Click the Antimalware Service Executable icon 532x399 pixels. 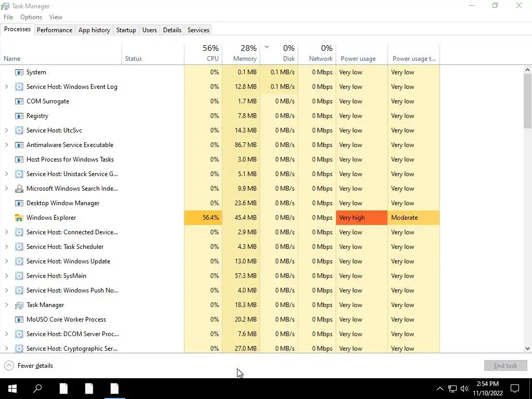19,145
